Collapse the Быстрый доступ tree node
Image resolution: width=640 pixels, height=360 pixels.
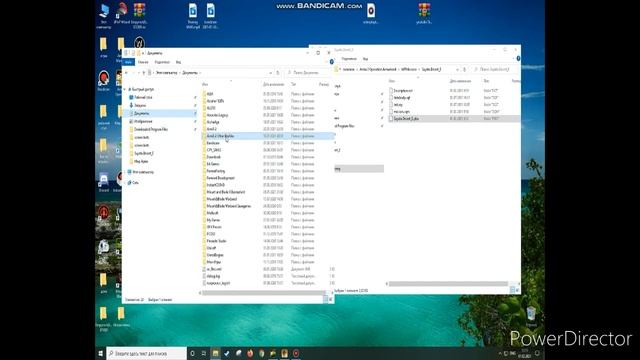click(x=125, y=89)
